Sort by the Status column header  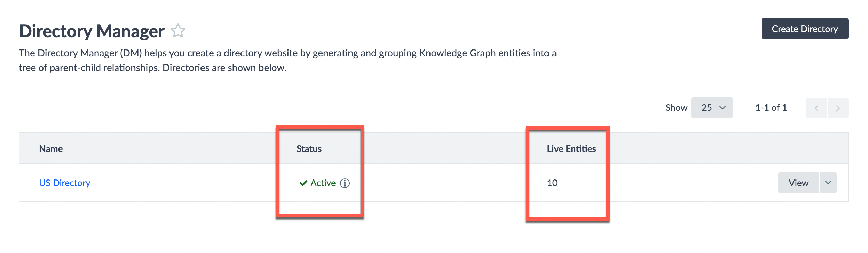point(309,149)
